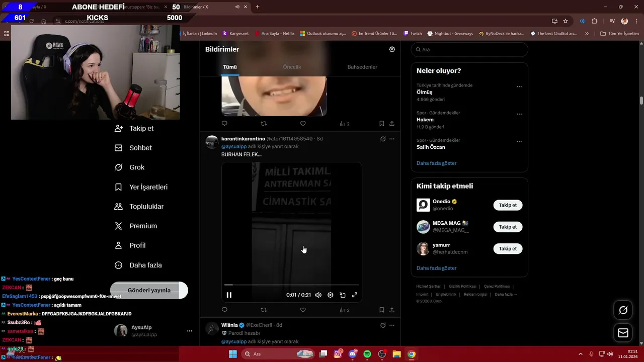
Task: Open Sohbet in the sidebar
Action: click(133, 148)
